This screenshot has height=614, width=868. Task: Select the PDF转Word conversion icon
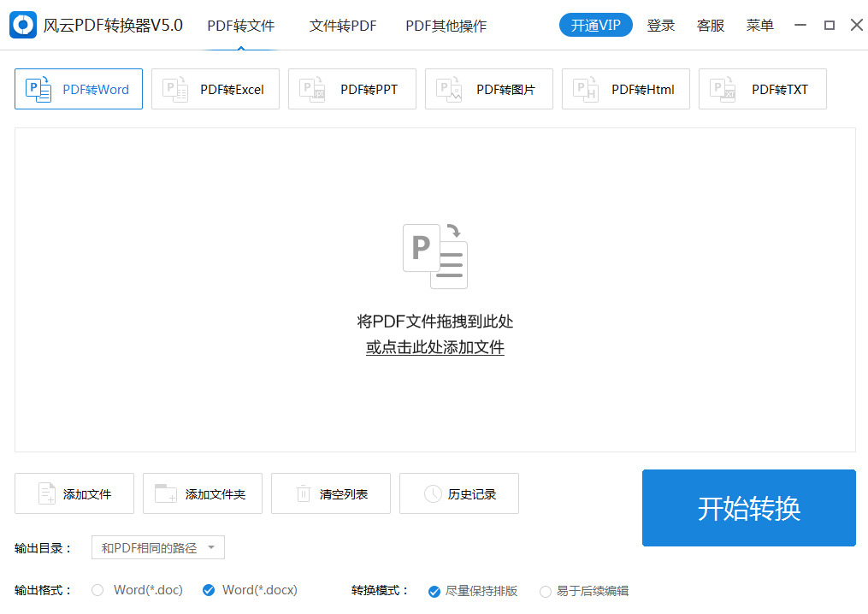(38, 89)
